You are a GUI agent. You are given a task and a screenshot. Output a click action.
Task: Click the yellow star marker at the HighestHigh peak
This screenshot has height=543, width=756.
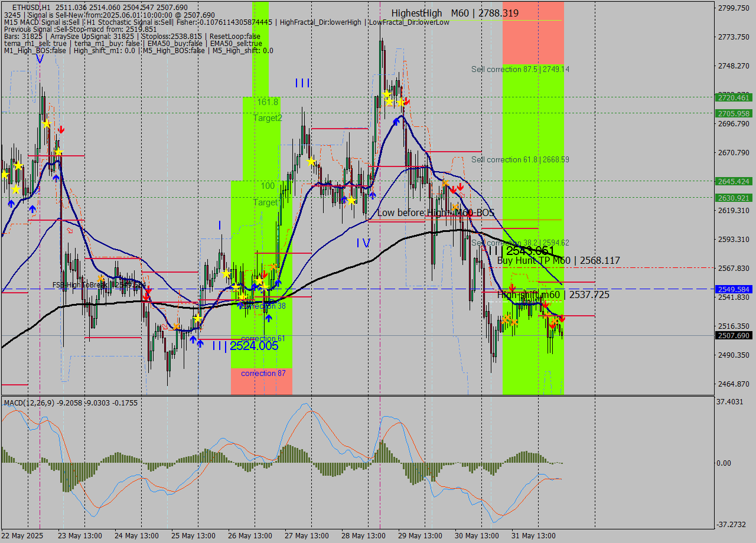[x=387, y=94]
